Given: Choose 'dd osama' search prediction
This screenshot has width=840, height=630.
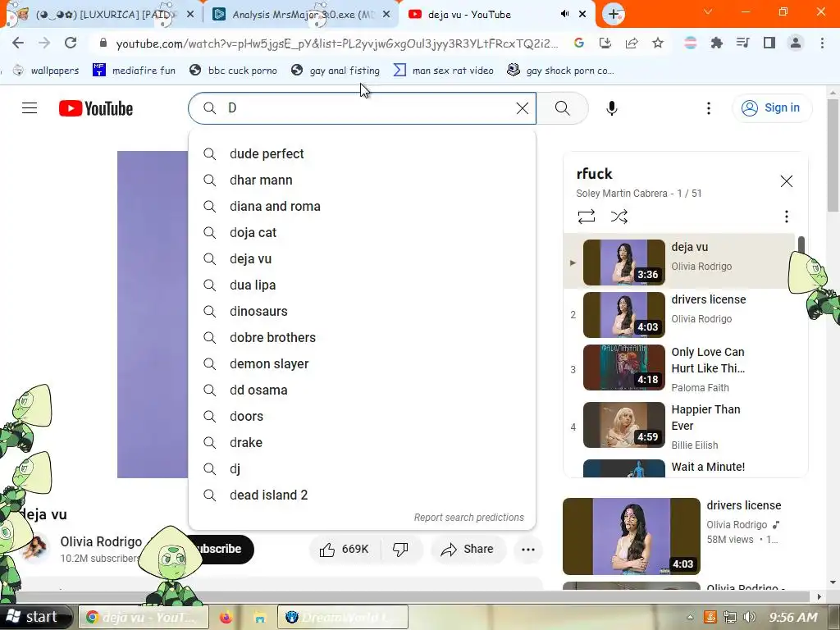Looking at the screenshot, I should (362, 390).
